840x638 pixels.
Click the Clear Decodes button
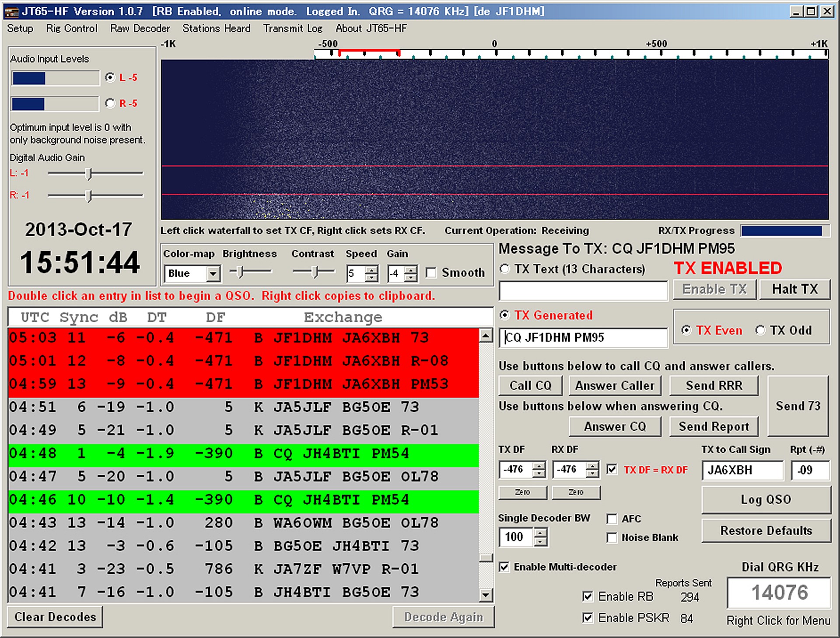tap(55, 617)
